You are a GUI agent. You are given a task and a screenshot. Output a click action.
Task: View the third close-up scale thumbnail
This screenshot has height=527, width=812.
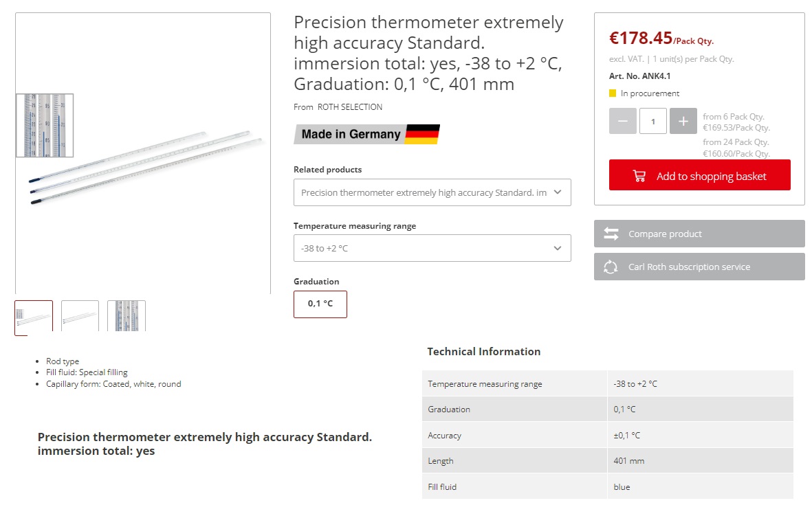[127, 317]
